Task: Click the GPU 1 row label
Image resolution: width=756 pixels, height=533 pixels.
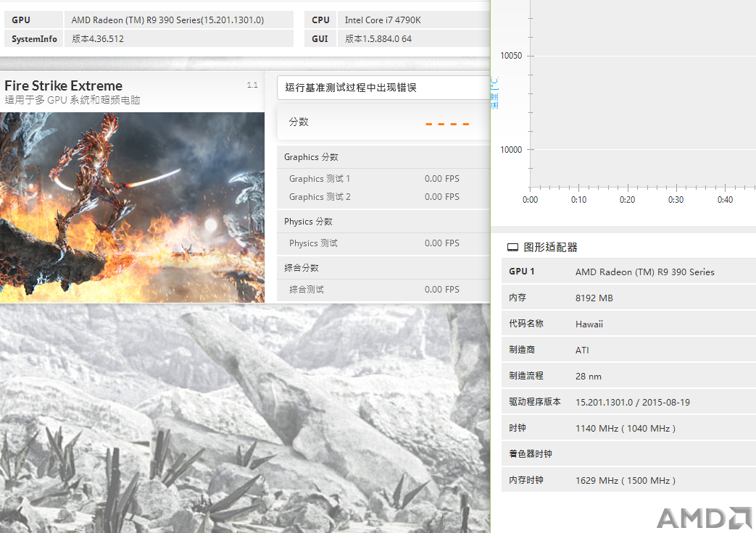Action: point(522,272)
